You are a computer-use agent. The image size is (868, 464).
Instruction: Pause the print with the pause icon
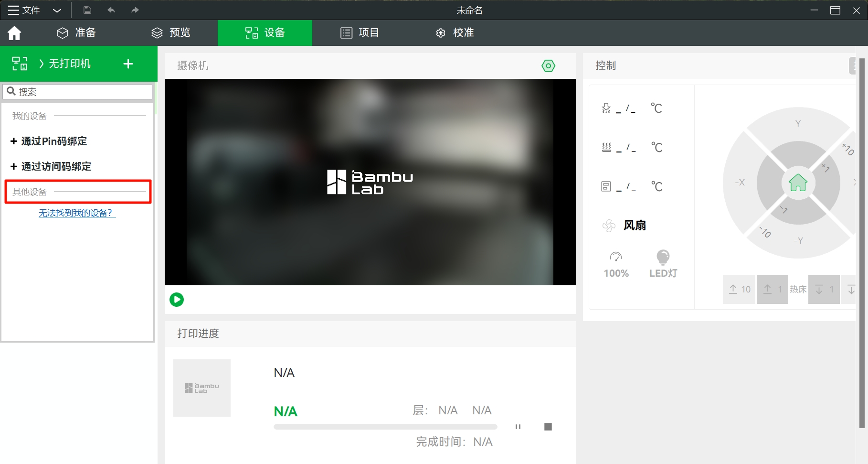point(518,427)
